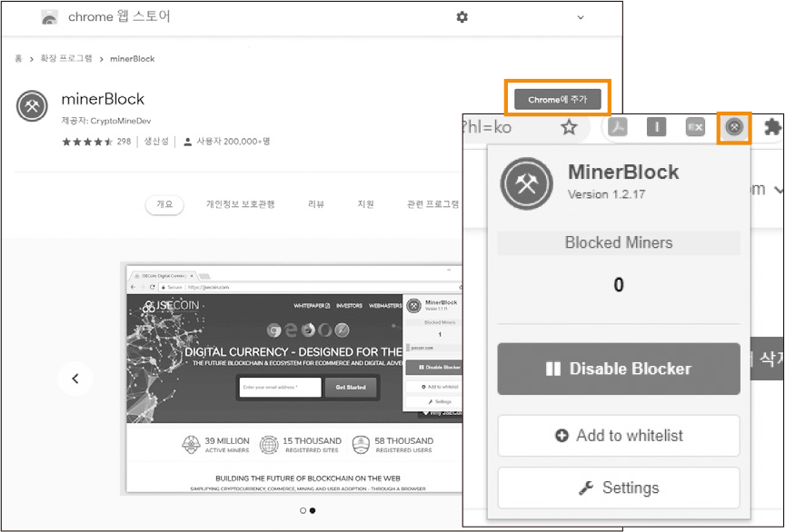Click the blocked miners count '0'

point(619,285)
